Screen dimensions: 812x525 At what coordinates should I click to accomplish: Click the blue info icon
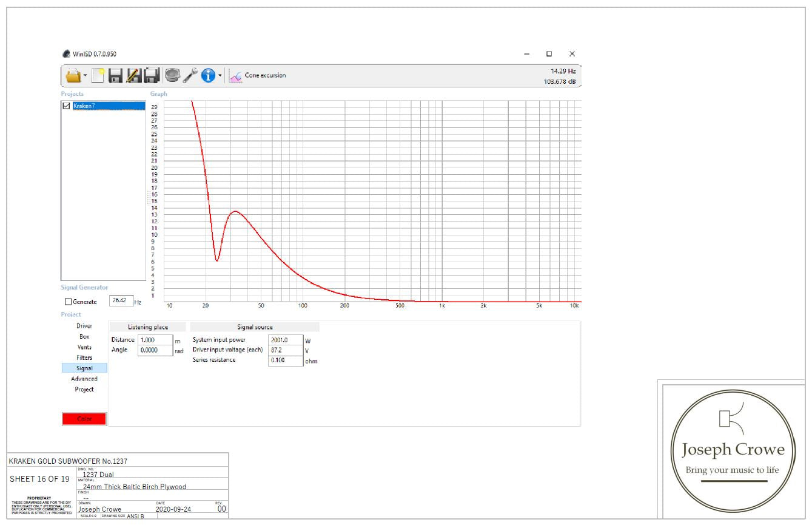(209, 75)
